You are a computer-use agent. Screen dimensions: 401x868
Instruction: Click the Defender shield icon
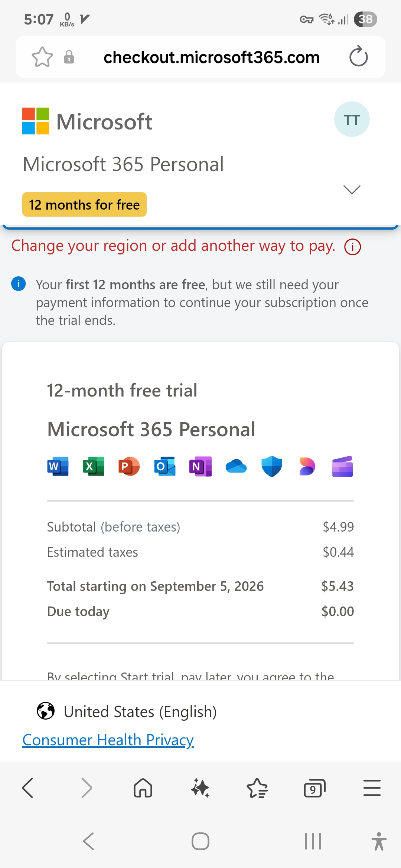pyautogui.click(x=271, y=466)
